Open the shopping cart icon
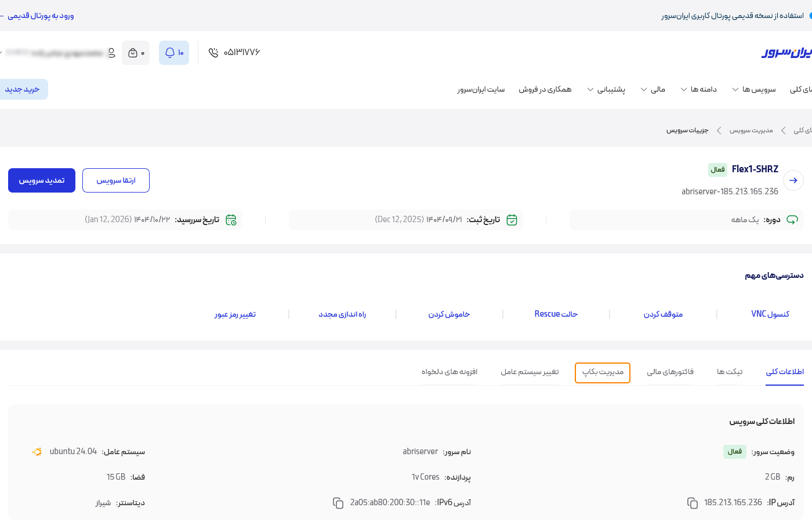This screenshot has width=812, height=522. pos(135,52)
